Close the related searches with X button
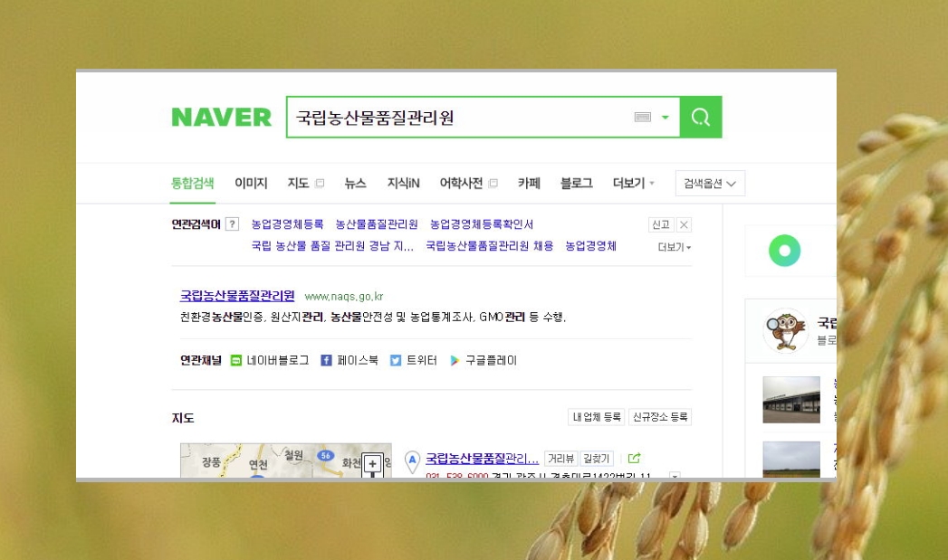948x560 pixels. pyautogui.click(x=684, y=224)
